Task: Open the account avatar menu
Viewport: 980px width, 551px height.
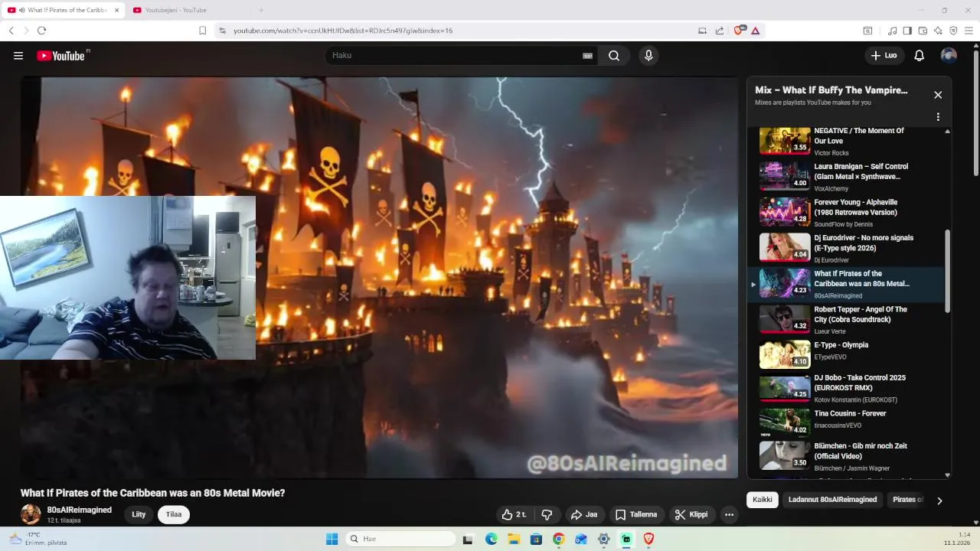Action: click(x=949, y=56)
